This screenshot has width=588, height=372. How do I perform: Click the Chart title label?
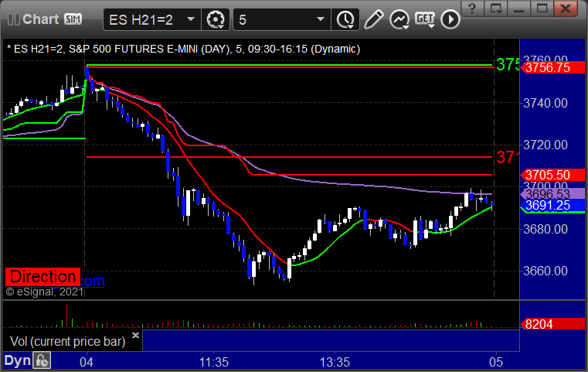coord(40,19)
